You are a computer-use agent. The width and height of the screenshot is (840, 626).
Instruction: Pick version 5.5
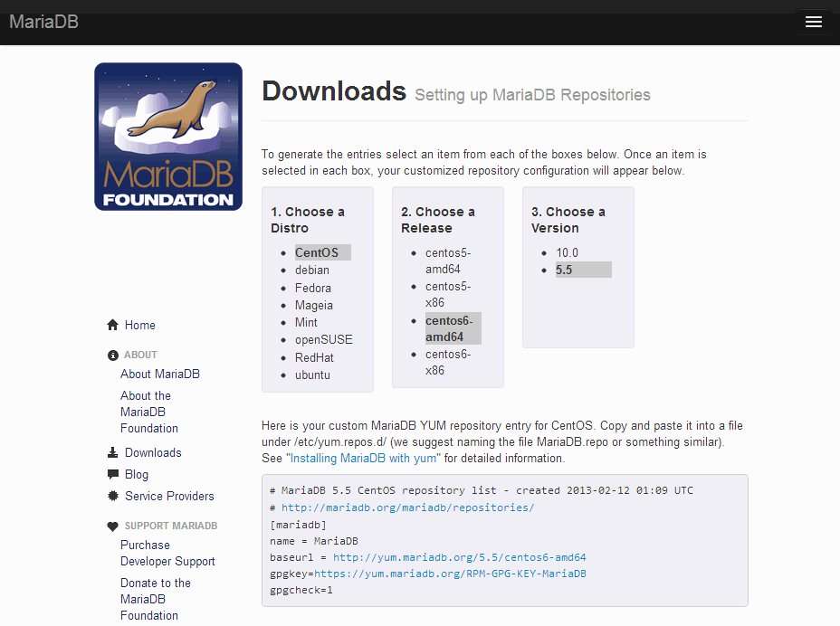[x=584, y=270]
